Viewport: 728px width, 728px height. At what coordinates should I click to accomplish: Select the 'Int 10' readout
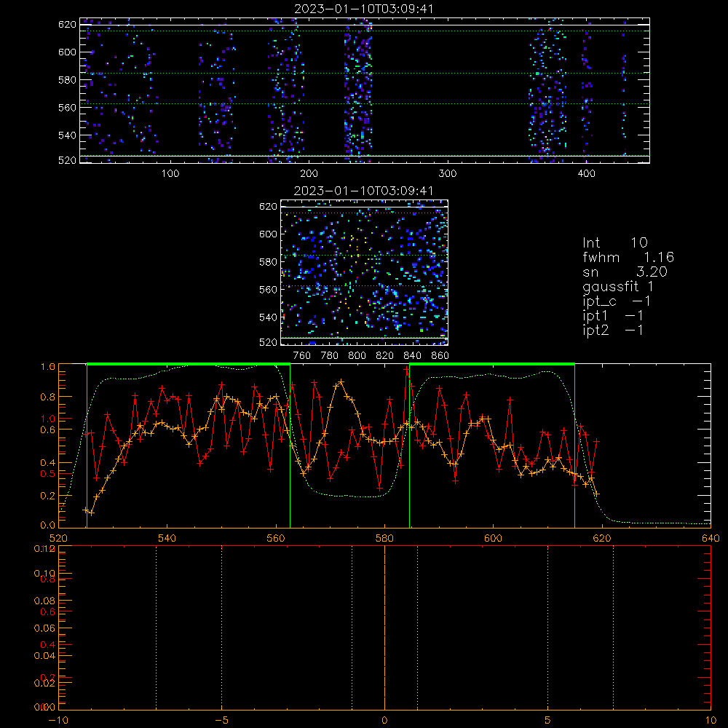(x=615, y=242)
